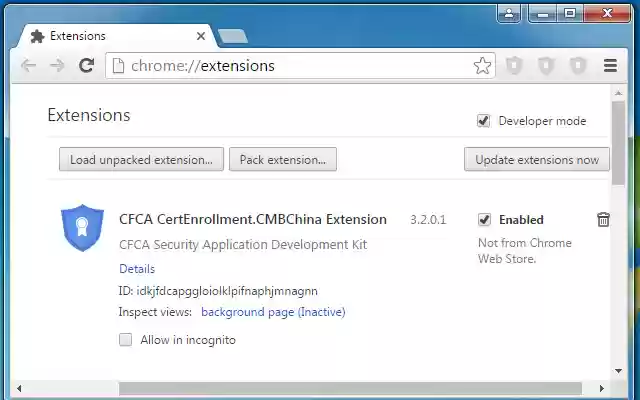This screenshot has height=400, width=640.
Task: Click the third shield extension icon in toolbar
Action: pyautogui.click(x=578, y=65)
